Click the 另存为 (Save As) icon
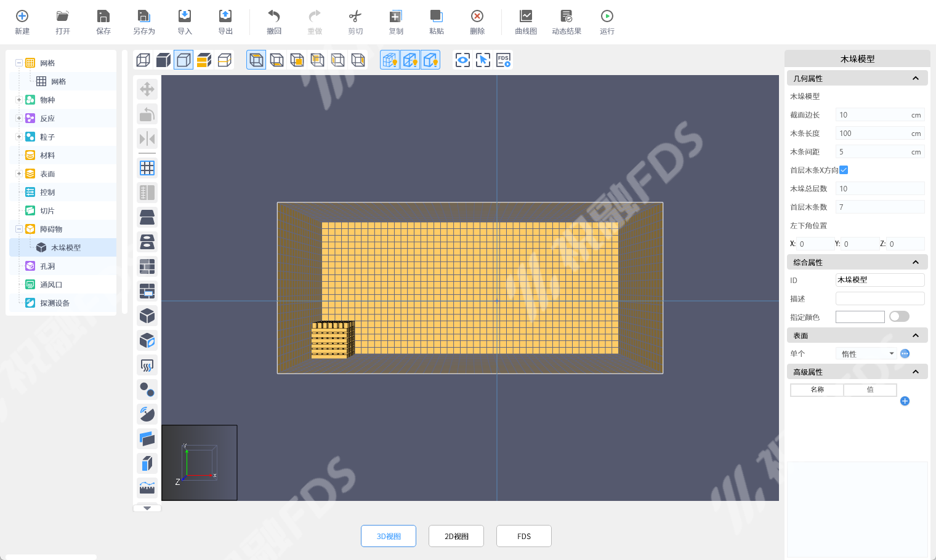The height and width of the screenshot is (560, 936). point(144,17)
